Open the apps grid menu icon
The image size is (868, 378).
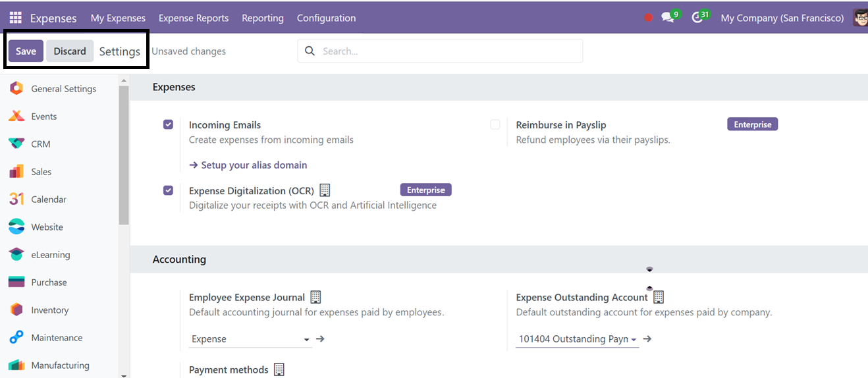click(15, 18)
